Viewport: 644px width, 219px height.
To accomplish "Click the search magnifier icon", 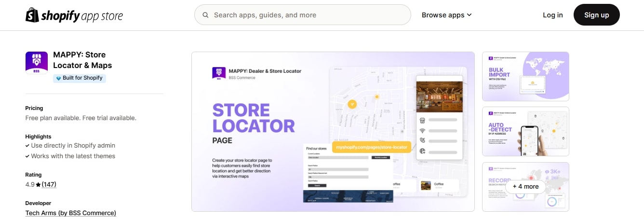I will click(x=206, y=15).
